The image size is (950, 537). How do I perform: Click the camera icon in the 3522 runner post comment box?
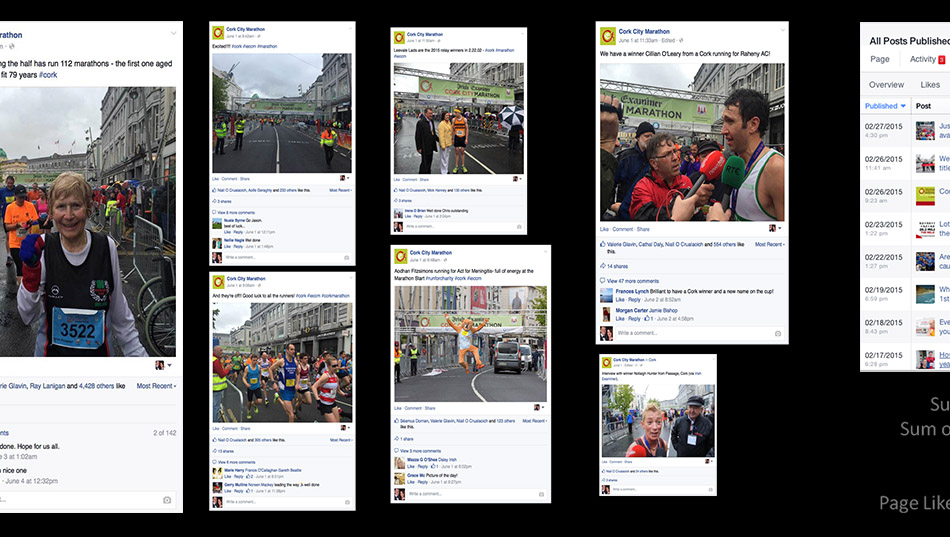(x=167, y=500)
